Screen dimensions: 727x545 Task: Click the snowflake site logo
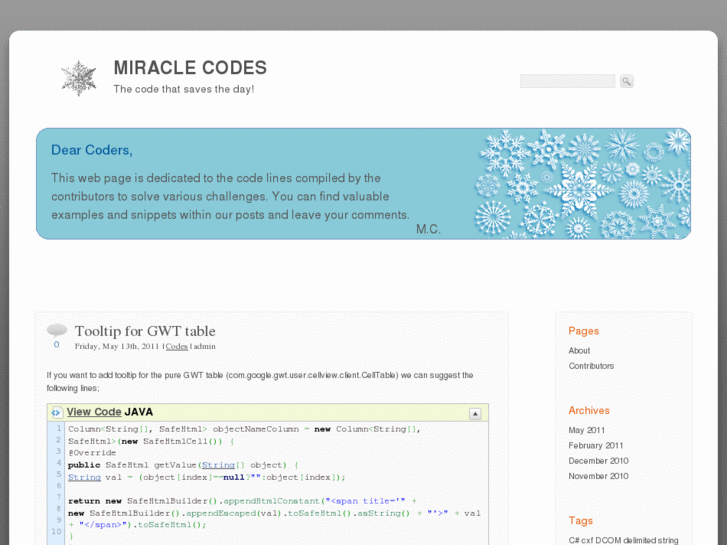[x=79, y=78]
